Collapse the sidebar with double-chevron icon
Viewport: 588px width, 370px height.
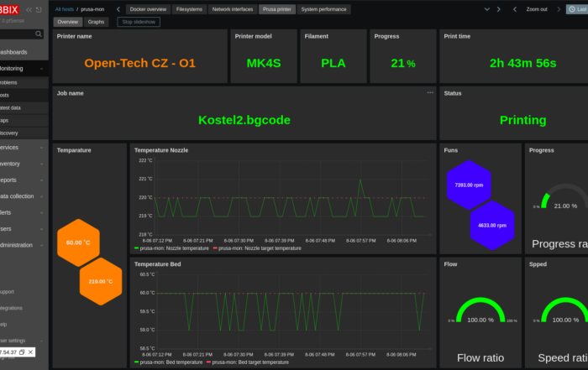(29, 9)
